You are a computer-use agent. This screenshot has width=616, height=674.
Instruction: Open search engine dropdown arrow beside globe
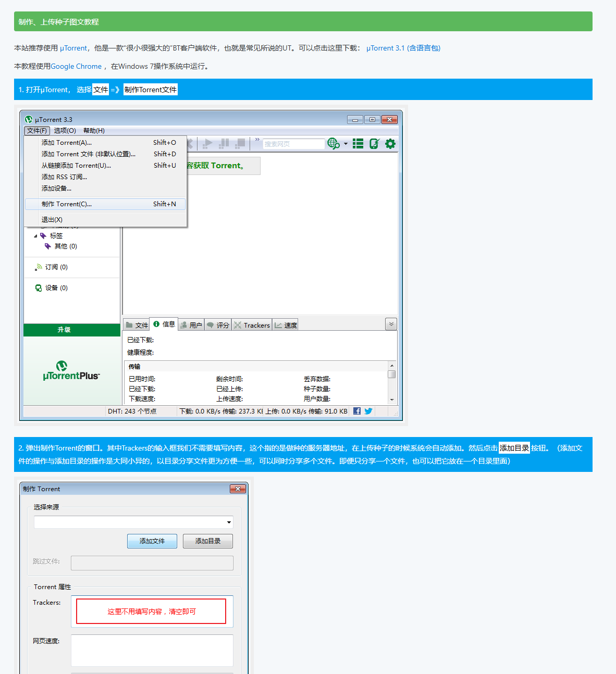tap(346, 144)
